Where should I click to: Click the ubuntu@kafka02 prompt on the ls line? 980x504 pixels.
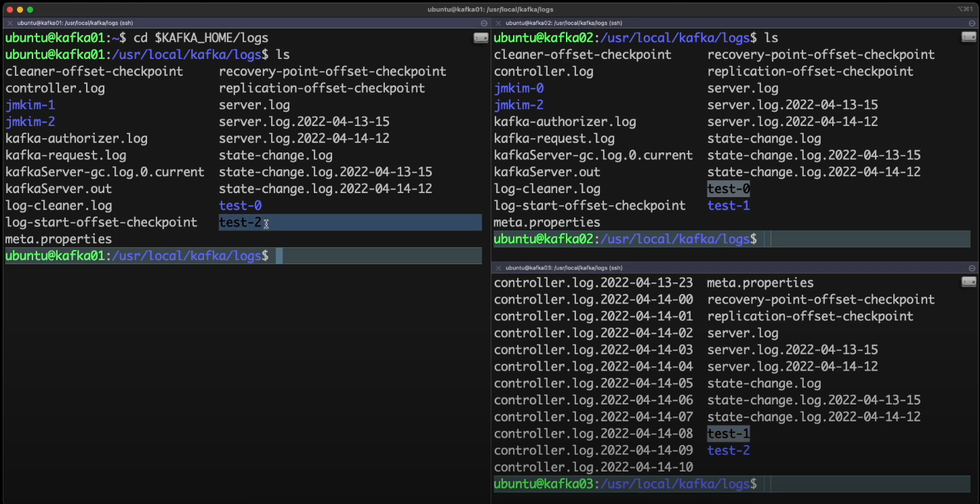(544, 38)
